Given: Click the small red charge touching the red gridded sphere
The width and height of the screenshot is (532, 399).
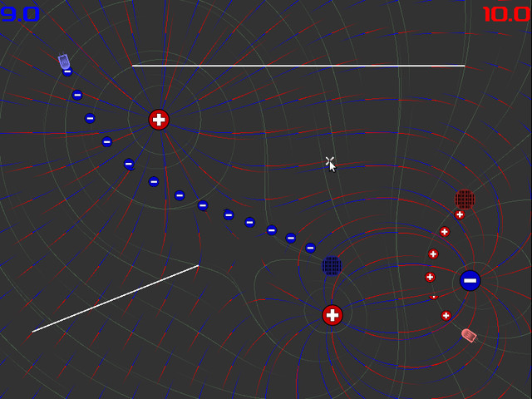Looking at the screenshot, I should pyautogui.click(x=460, y=214).
